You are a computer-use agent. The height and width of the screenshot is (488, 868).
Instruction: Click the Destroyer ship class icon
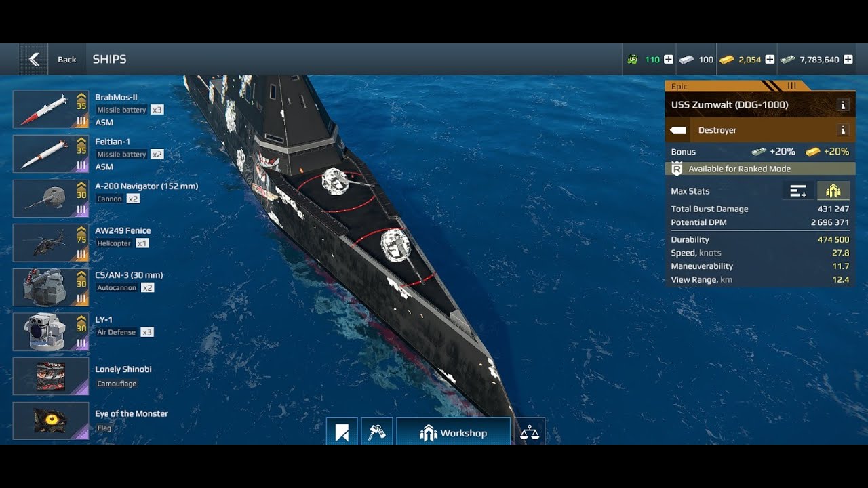click(678, 130)
